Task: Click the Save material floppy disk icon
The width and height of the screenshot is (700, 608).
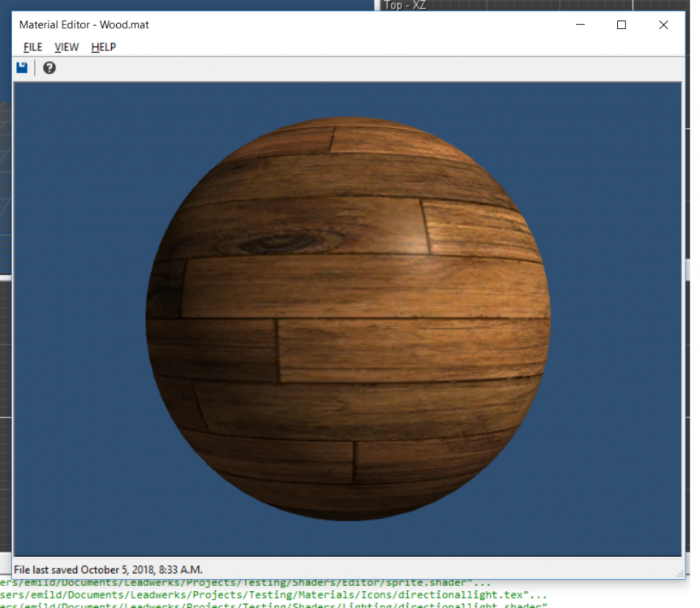Action: (x=22, y=68)
